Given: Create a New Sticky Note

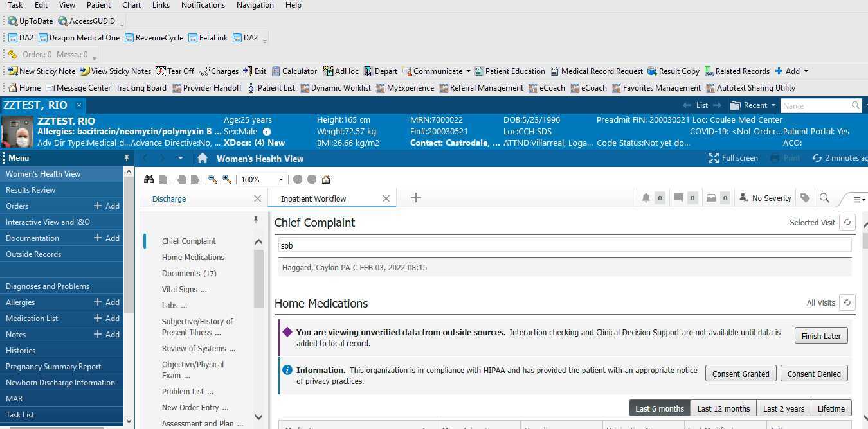Looking at the screenshot, I should point(42,71).
